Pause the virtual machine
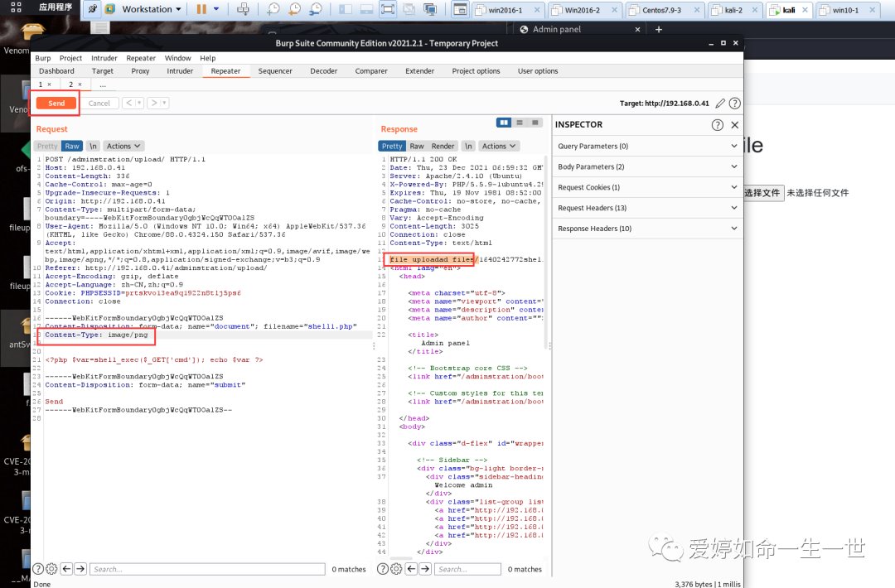Viewport: 895px width, 588px height. 201,9
